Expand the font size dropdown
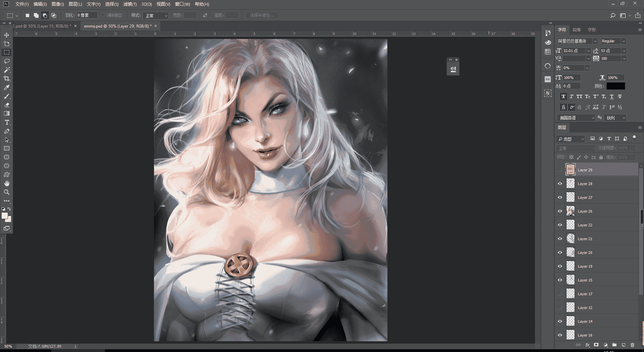The height and width of the screenshot is (352, 644). 588,51
